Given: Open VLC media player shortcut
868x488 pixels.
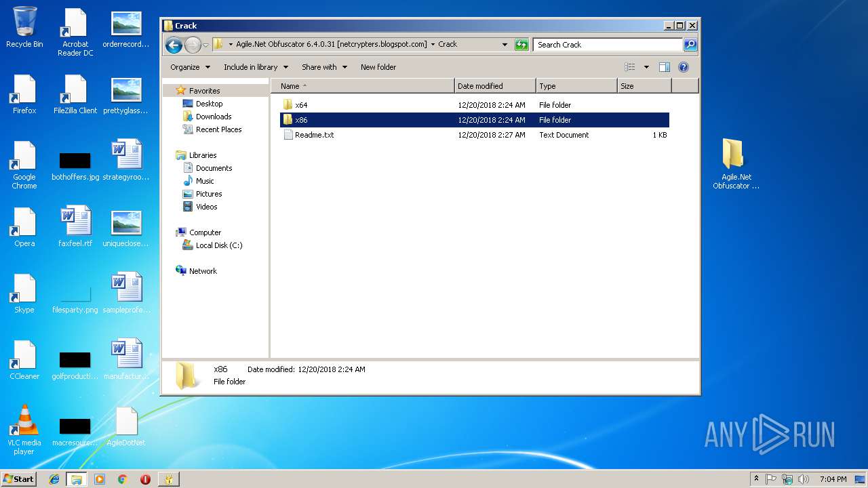Looking at the screenshot, I should click(24, 430).
